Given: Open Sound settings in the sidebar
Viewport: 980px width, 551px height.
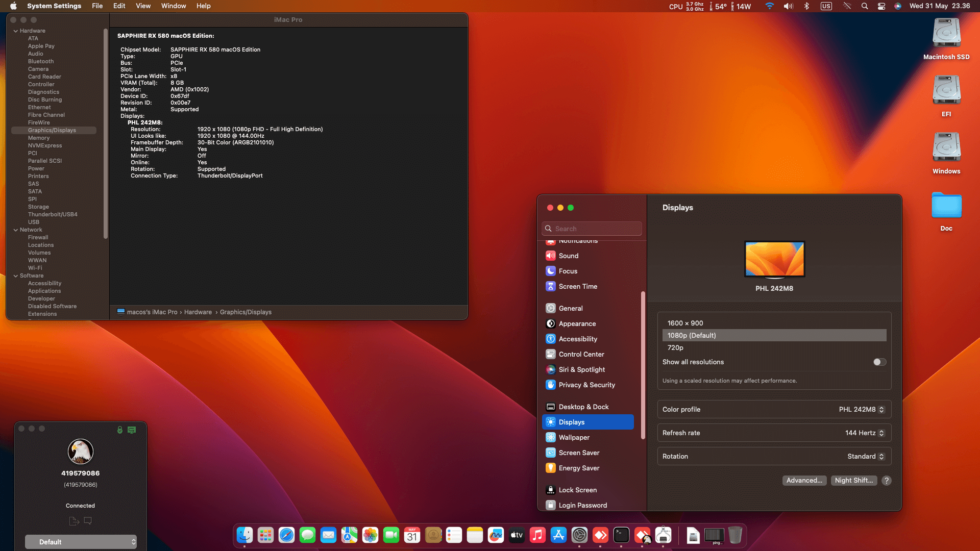Looking at the screenshot, I should click(568, 256).
